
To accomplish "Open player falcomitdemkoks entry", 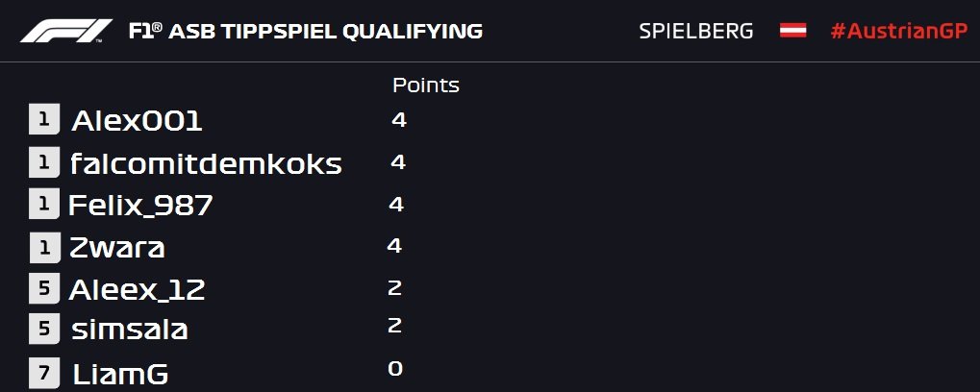I will click(x=206, y=163).
